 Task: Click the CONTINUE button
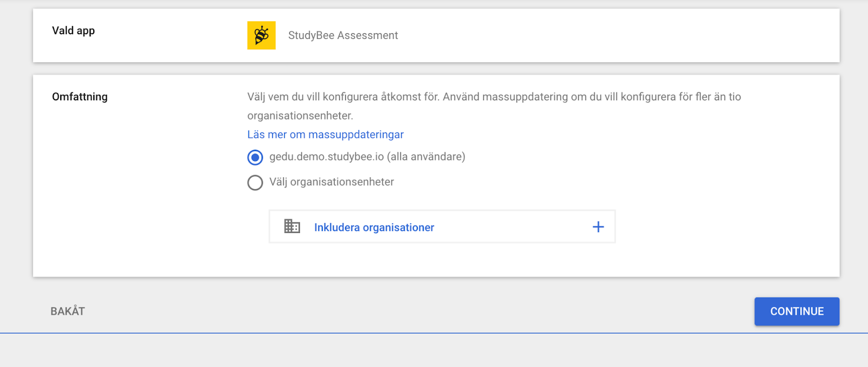click(x=797, y=311)
